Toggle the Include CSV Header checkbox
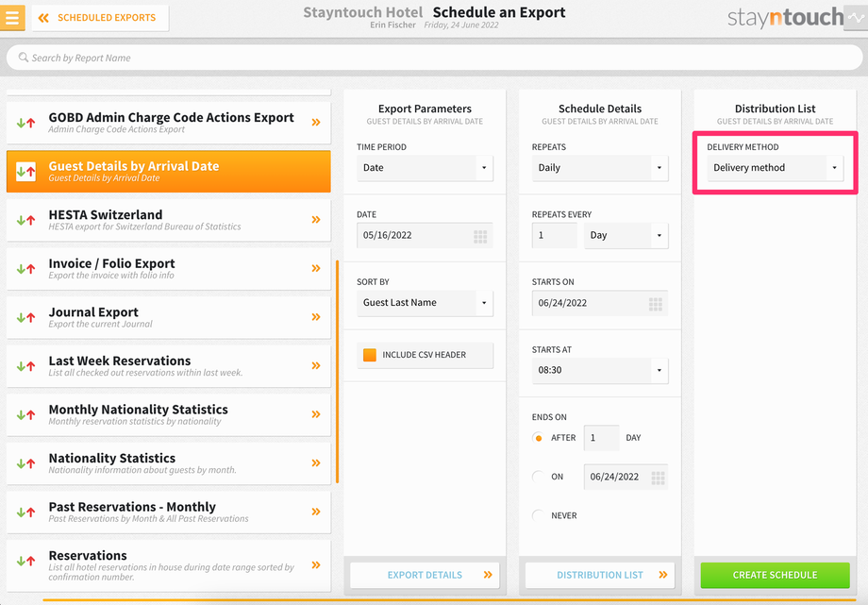This screenshot has height=605, width=868. coord(369,355)
